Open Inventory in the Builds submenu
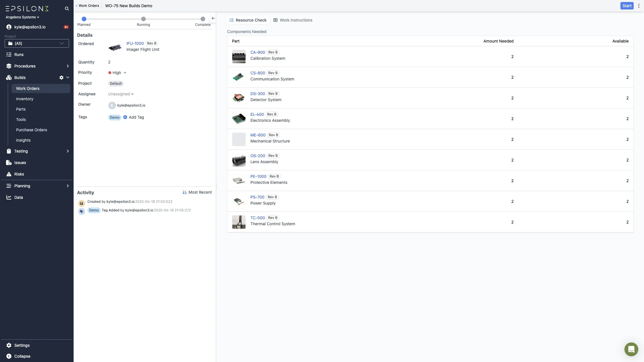This screenshot has height=362, width=644. click(x=25, y=99)
